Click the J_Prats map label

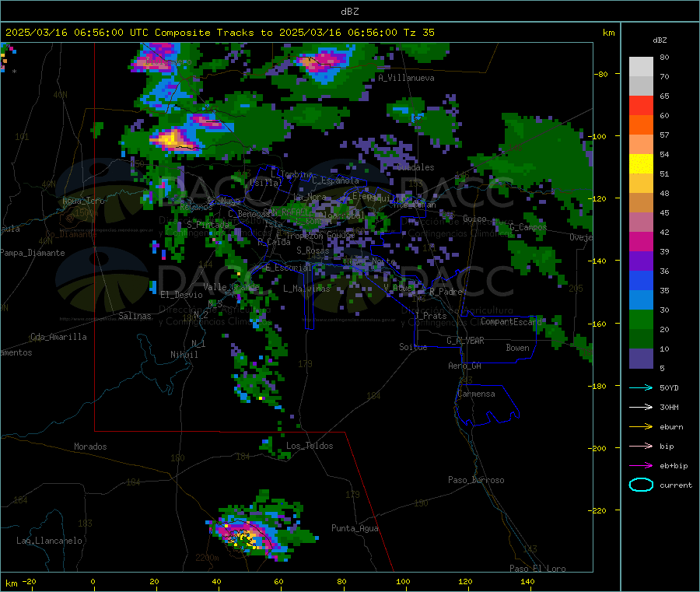[431, 316]
